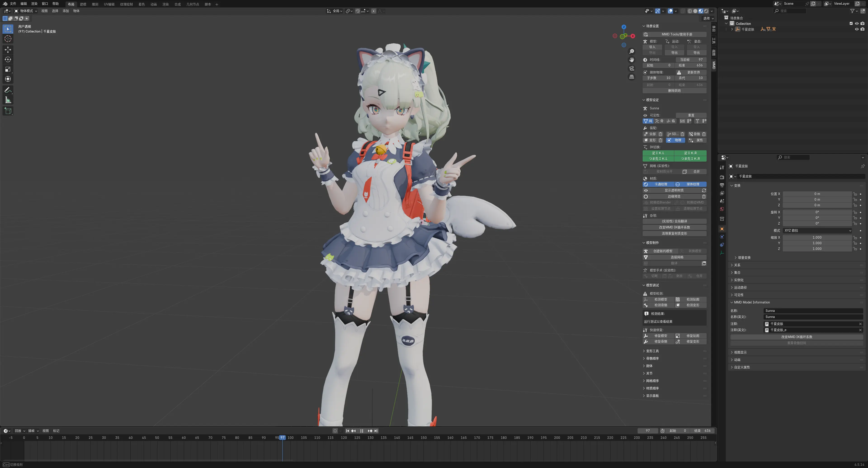Click 删除烘焙 button

pyautogui.click(x=675, y=91)
